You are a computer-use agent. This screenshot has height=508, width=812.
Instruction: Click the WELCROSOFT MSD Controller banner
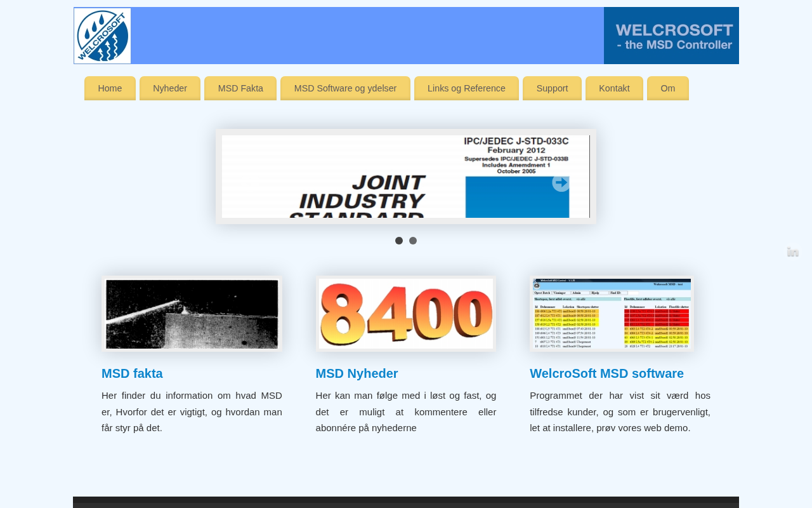(671, 36)
